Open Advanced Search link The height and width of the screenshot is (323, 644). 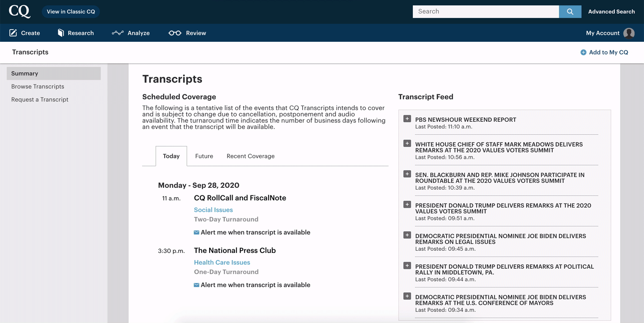[x=612, y=12]
